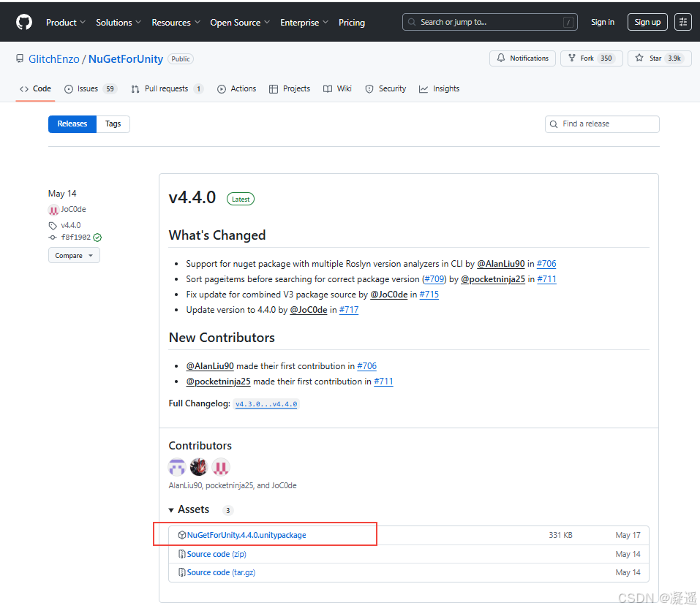Select the Releases toggle button
The width and height of the screenshot is (700, 611).
(x=72, y=124)
